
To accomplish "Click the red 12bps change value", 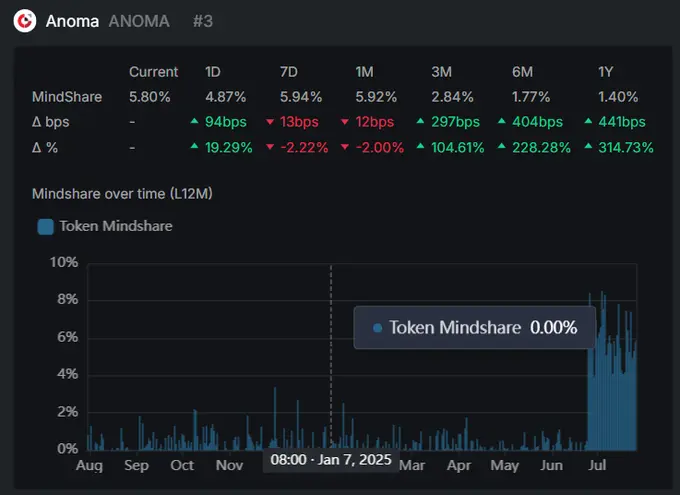I will 375,122.
